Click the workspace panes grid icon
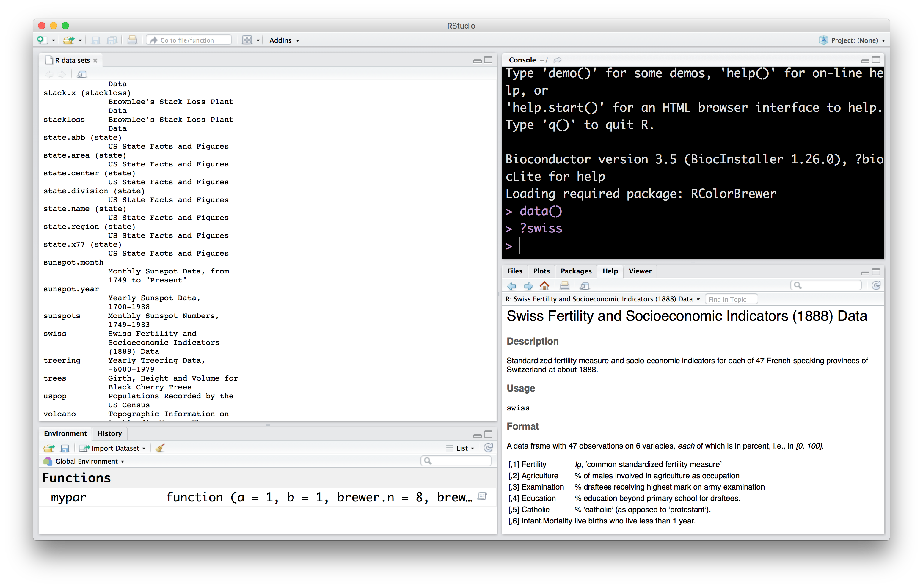Viewport: 923px width, 588px height. tap(247, 40)
